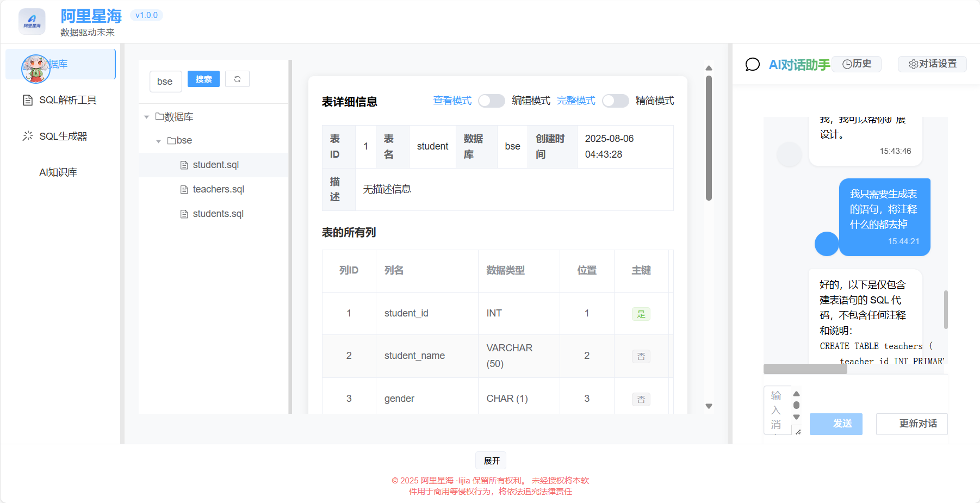Click the chat panel vertical scrollbar
The width and height of the screenshot is (980, 503).
pyautogui.click(x=946, y=309)
